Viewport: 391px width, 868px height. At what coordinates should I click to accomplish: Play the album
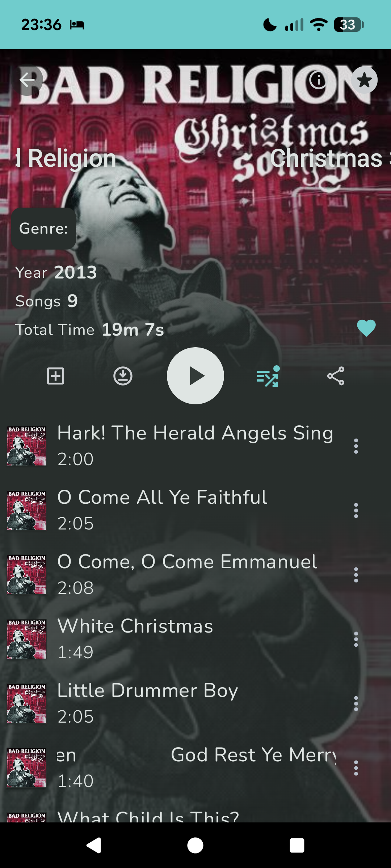195,376
